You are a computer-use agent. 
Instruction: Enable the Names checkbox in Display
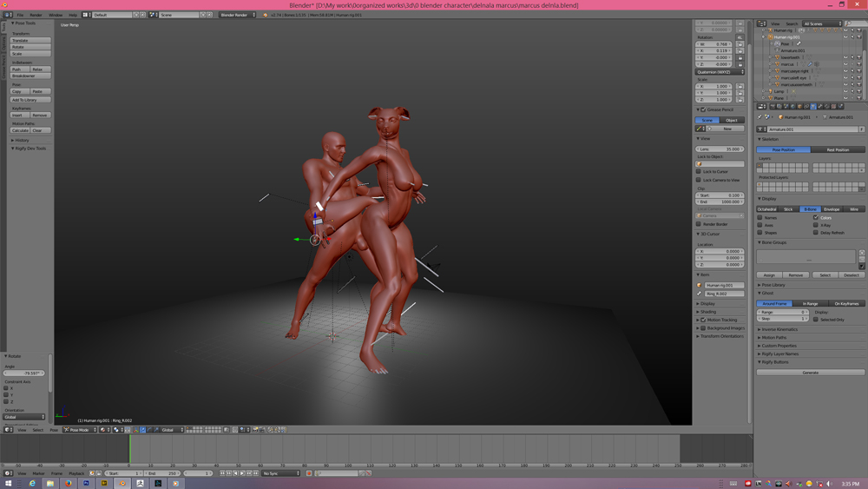760,218
